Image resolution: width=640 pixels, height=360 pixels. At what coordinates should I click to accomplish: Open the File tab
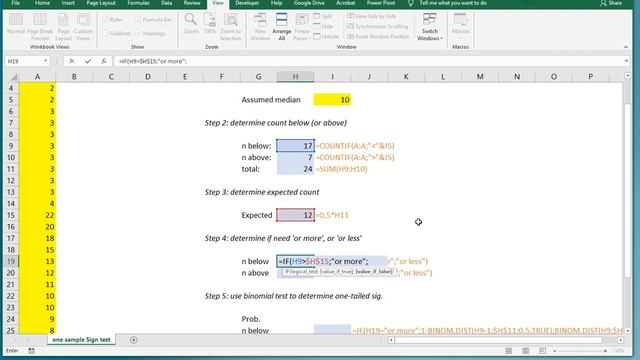point(16,3)
